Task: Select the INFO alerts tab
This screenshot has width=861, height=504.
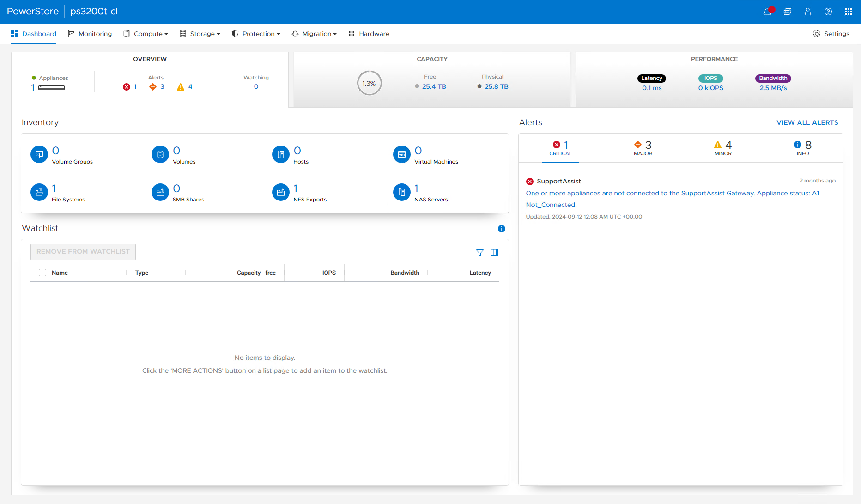Action: point(803,148)
